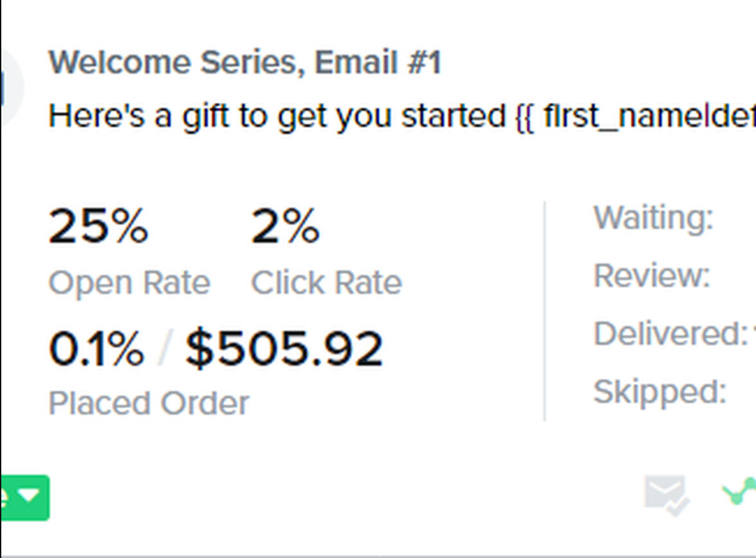
Task: Click the vertical divider beside the metrics
Action: click(x=545, y=310)
